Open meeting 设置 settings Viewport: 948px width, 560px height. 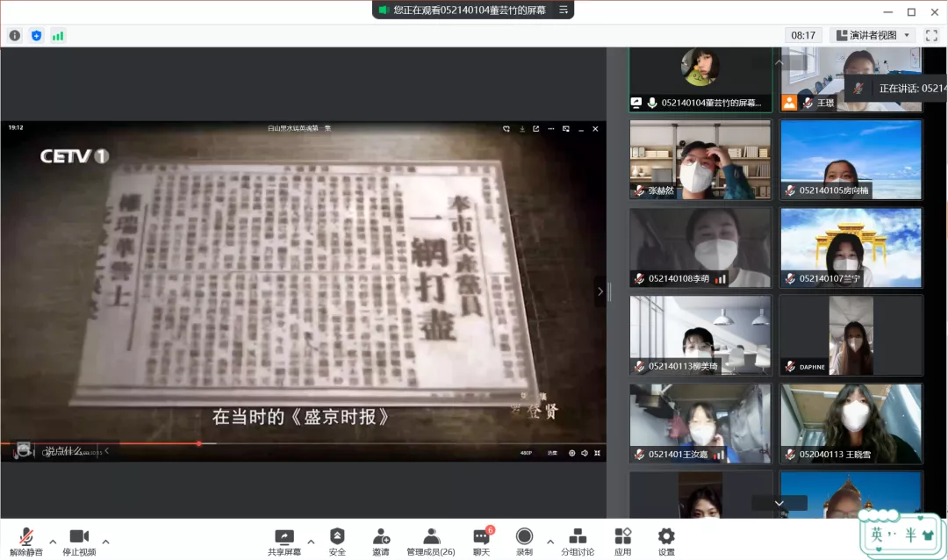[666, 542]
